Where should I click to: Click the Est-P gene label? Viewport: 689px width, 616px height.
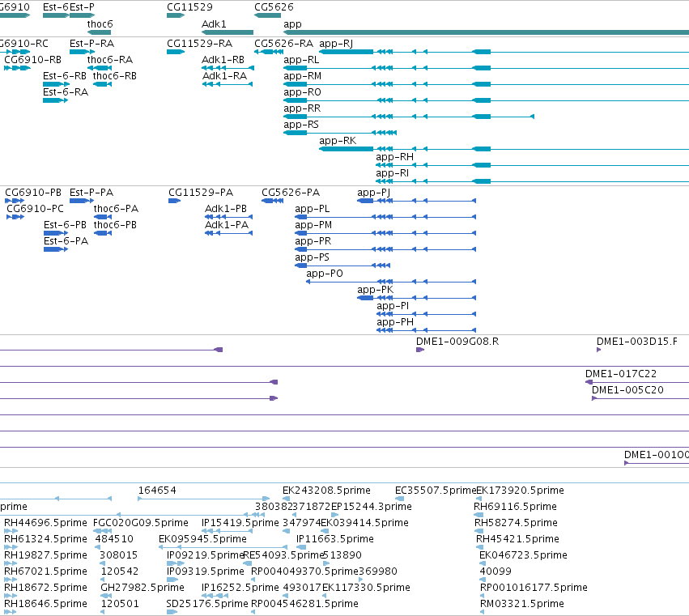82,7
